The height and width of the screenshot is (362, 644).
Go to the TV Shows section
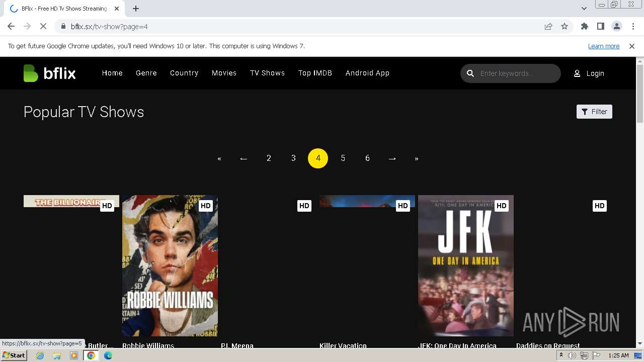coord(267,73)
